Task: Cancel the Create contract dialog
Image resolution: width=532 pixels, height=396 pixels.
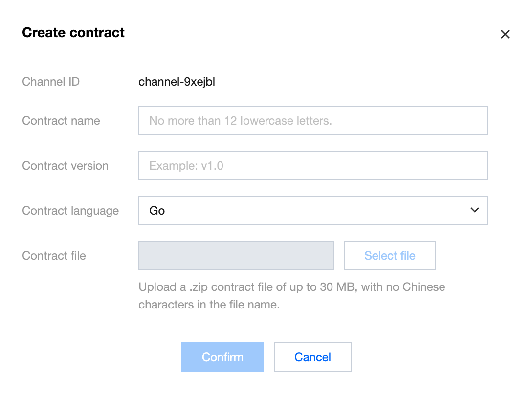Action: (x=312, y=357)
